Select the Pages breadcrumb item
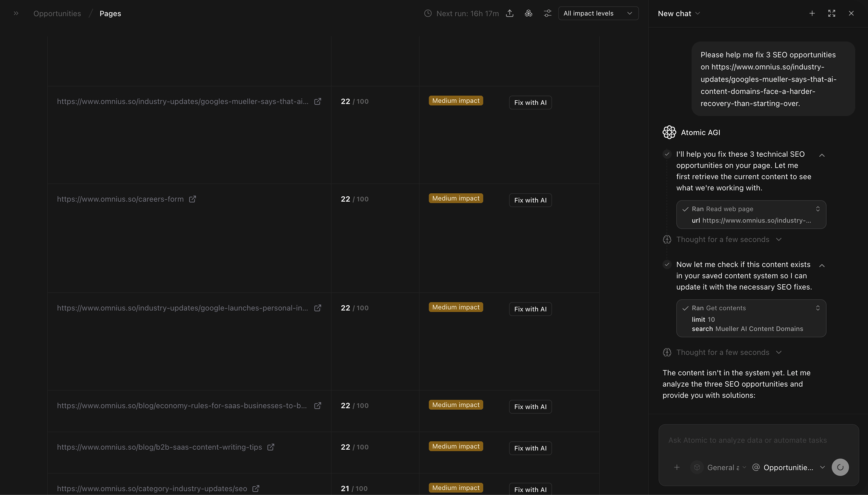This screenshot has height=495, width=868. (x=110, y=13)
